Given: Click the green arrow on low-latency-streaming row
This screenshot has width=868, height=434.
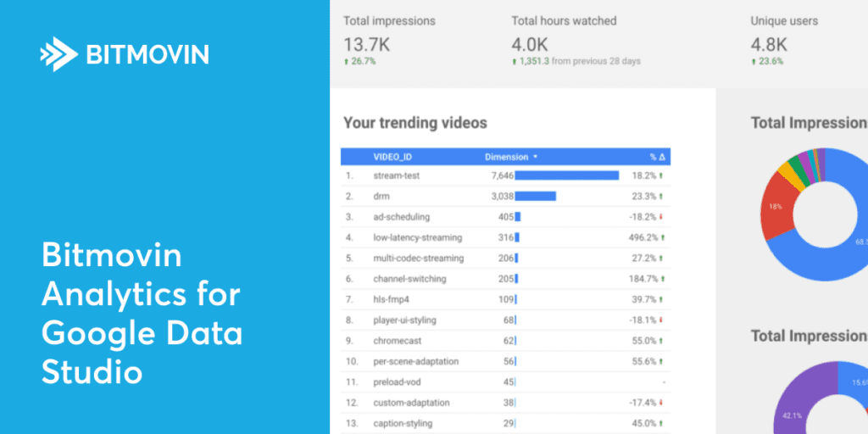Looking at the screenshot, I should pyautogui.click(x=662, y=237).
